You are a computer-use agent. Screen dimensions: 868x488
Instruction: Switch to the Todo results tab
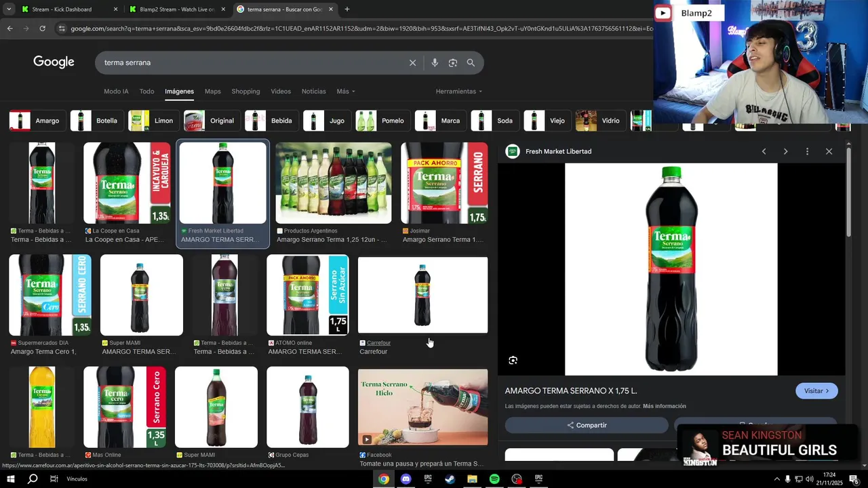[146, 91]
